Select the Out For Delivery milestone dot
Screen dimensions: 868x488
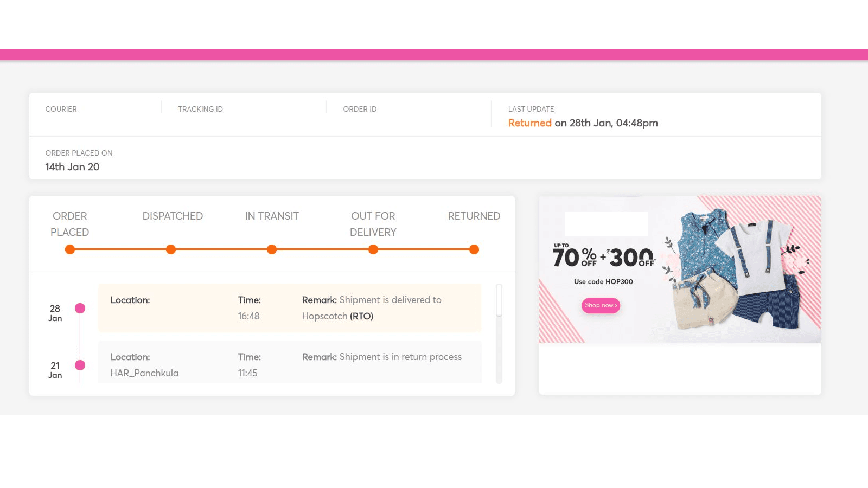point(373,249)
